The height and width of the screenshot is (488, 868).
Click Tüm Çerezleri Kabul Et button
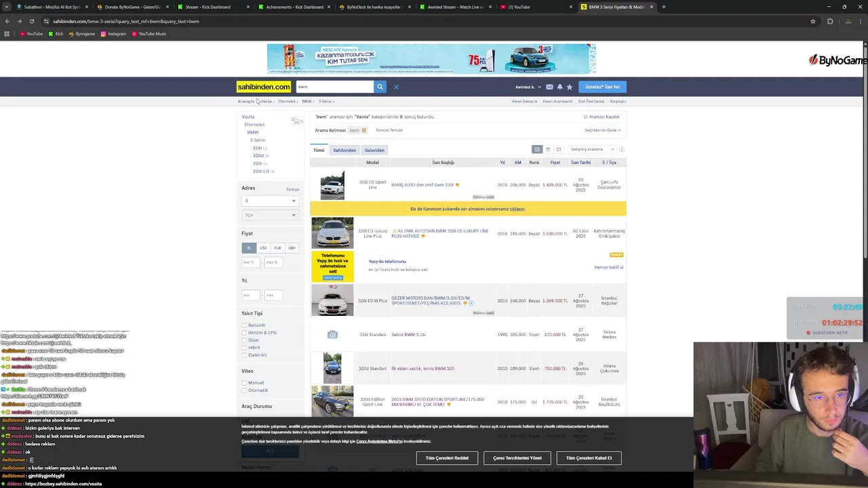coord(589,458)
